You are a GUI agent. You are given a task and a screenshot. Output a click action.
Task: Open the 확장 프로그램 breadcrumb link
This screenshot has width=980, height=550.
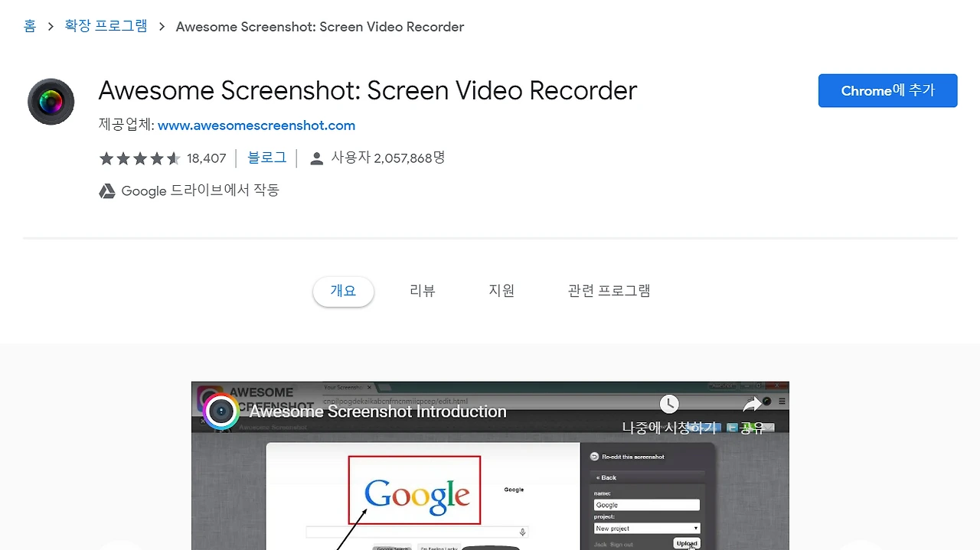pos(106,26)
